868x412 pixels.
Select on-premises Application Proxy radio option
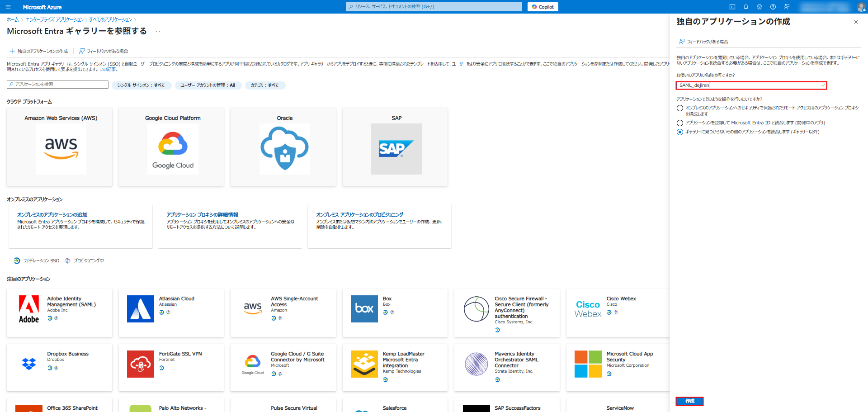tap(680, 108)
